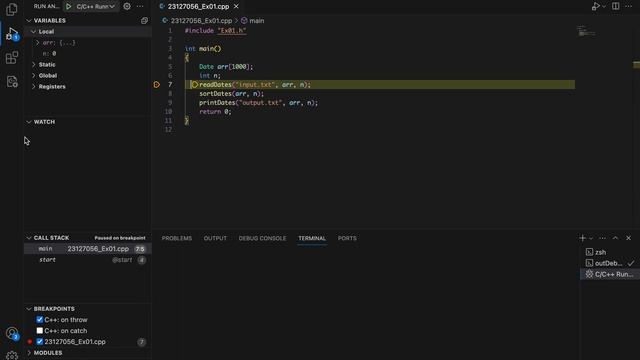Expand the arr variable
This screenshot has height=360, width=640.
38,42
